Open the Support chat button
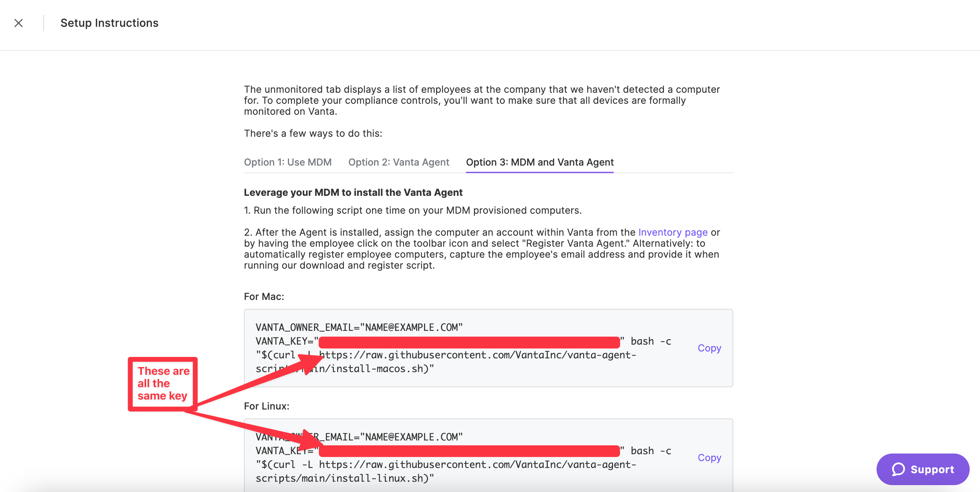 click(923, 469)
